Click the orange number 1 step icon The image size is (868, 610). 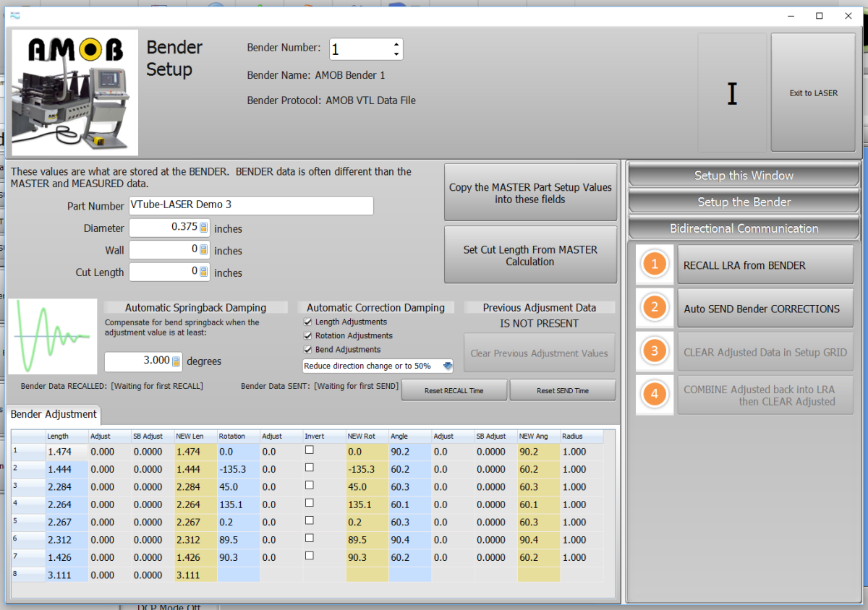tap(655, 265)
